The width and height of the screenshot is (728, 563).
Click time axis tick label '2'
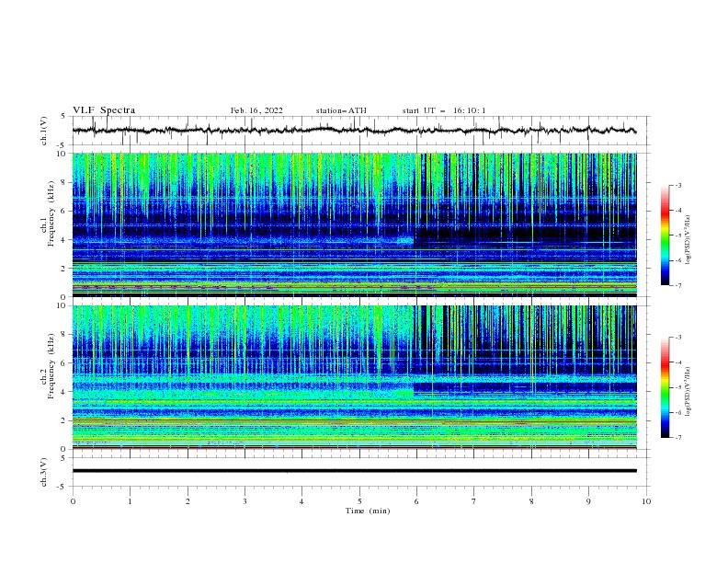click(x=188, y=501)
